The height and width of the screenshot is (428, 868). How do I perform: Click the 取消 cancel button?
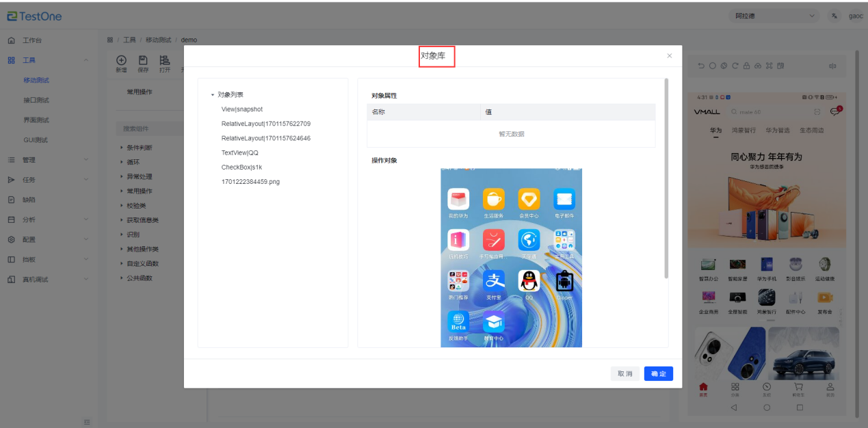coord(624,374)
